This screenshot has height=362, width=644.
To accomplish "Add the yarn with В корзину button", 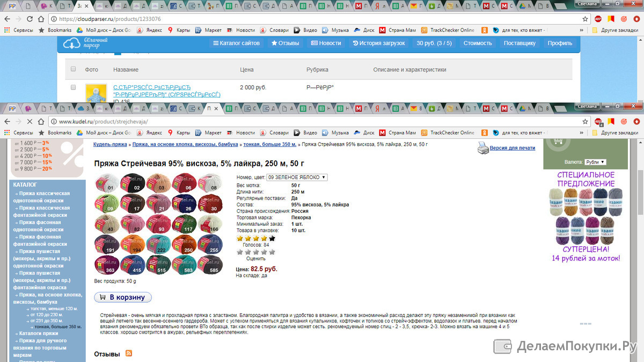I will click(123, 297).
